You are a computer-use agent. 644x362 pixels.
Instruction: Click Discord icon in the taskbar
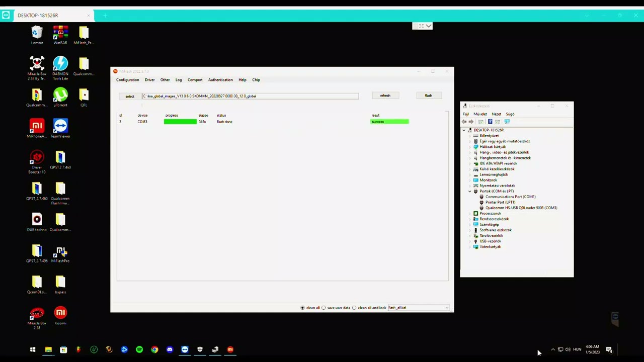[x=170, y=349]
